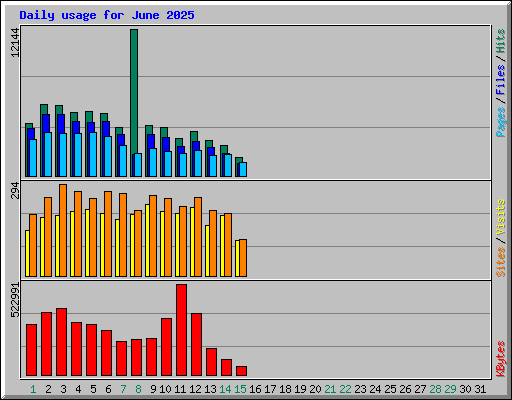This screenshot has height=400, width=512.
Task: Click day 16 on the x-axis
Action: [255, 389]
